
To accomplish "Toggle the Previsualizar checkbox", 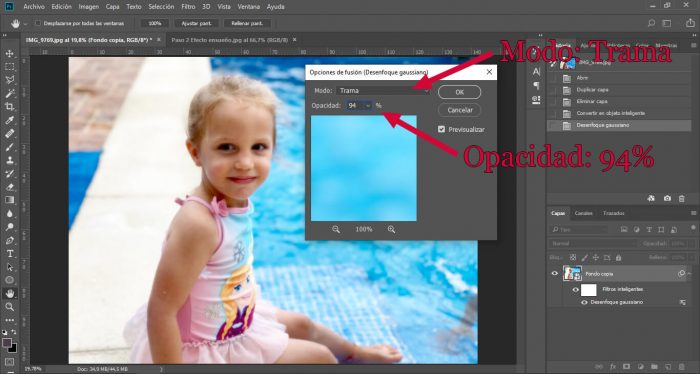I will 442,129.
